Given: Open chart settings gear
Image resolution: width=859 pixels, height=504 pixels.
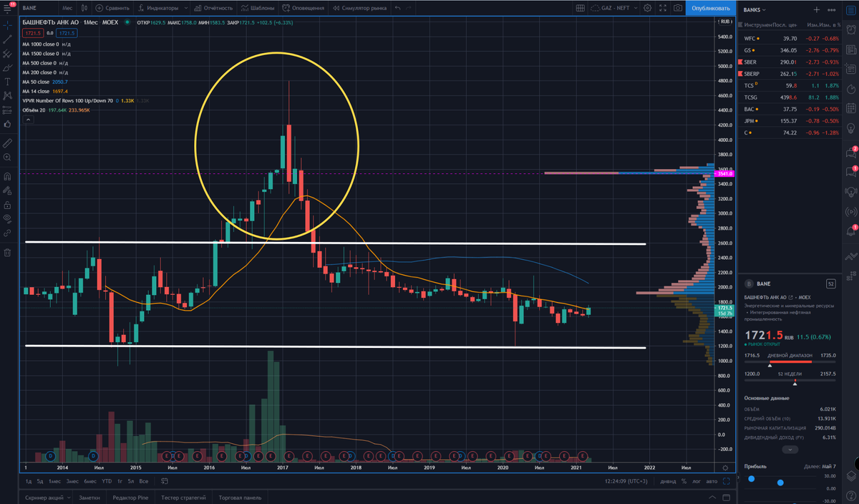Looking at the screenshot, I should pos(647,8).
